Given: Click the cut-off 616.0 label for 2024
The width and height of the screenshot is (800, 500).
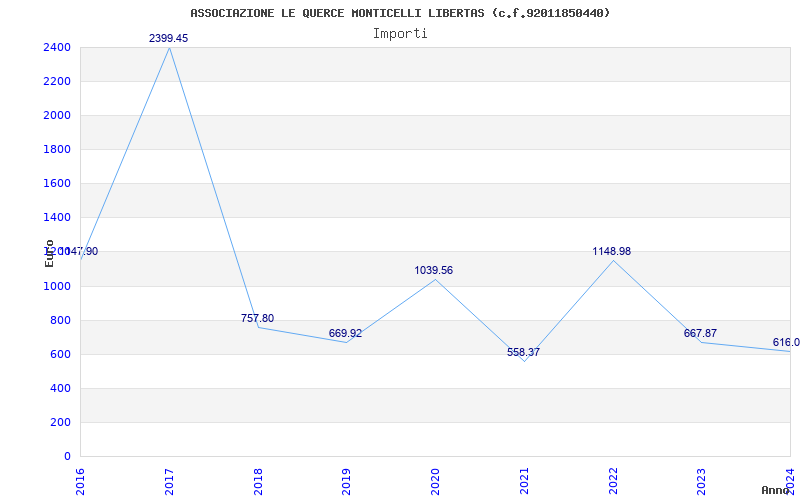Looking at the screenshot, I should tap(786, 342).
